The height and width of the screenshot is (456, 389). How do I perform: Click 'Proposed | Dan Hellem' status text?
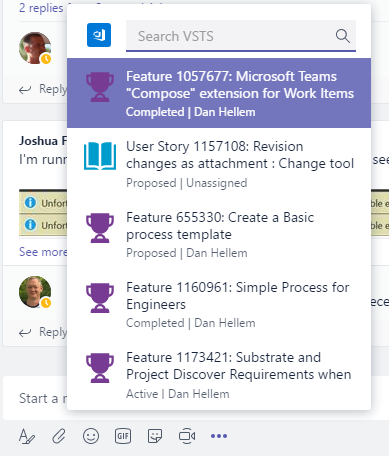(187, 253)
